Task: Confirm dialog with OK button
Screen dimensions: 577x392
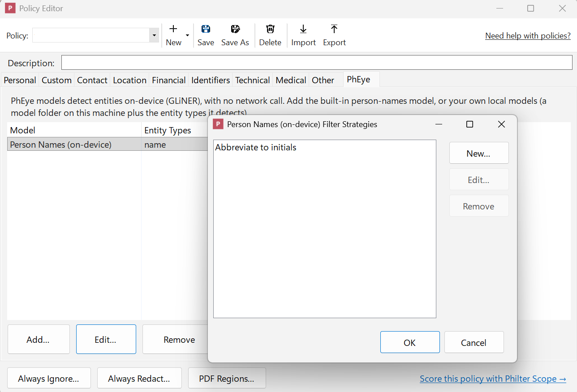Action: (410, 342)
